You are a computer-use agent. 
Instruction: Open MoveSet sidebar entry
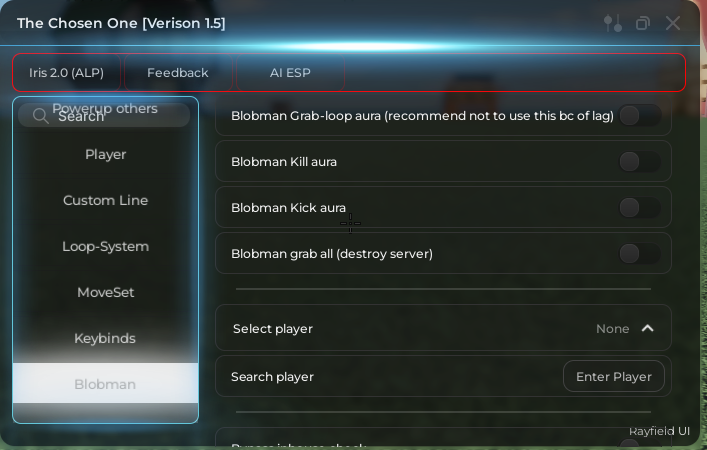[x=106, y=292]
